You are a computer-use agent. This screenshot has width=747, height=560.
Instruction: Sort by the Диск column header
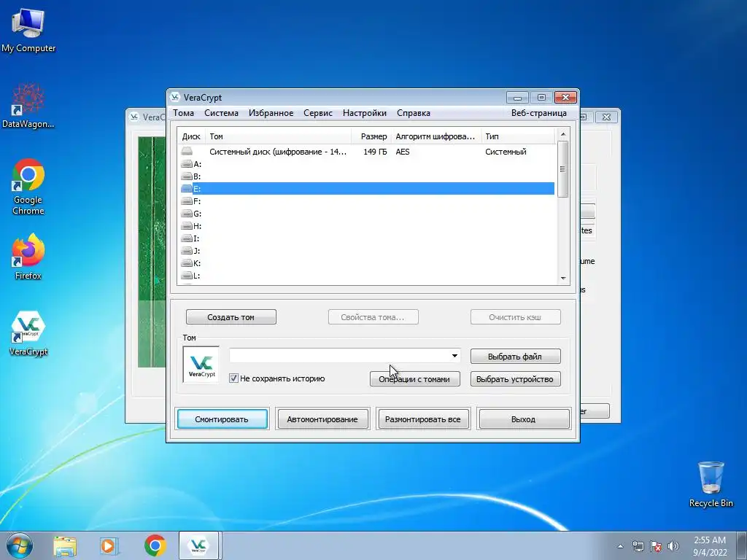192,136
